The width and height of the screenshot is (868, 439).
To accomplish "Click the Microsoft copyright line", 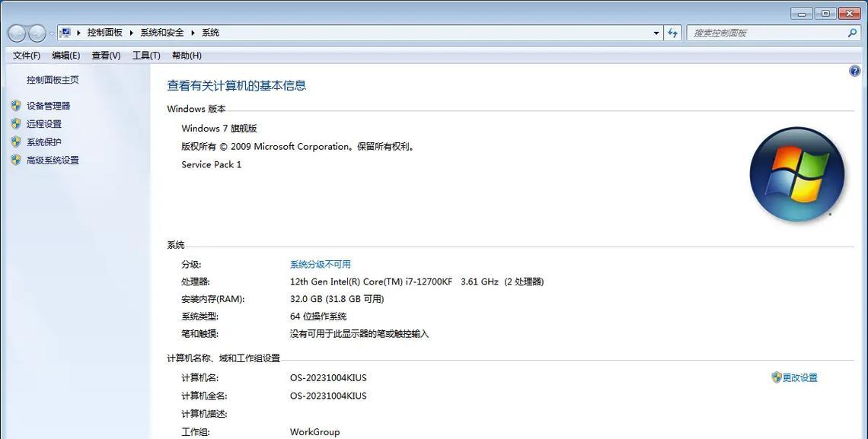I will 298,147.
